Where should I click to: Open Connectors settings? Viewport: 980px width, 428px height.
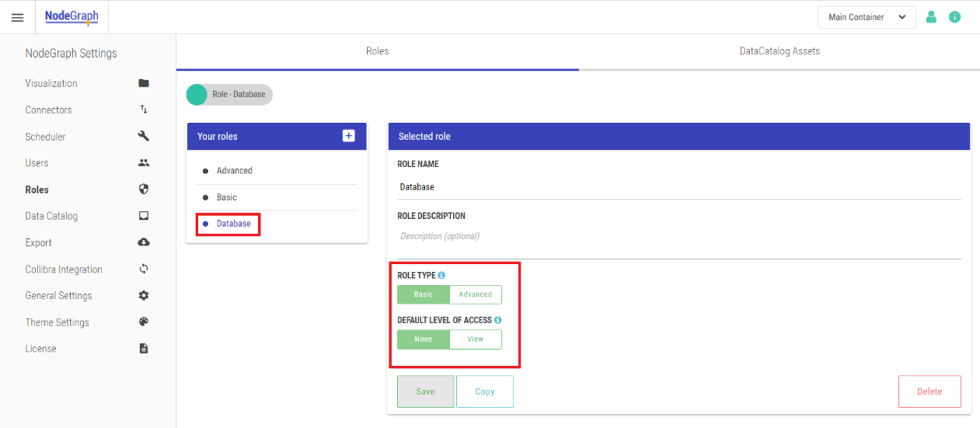click(x=48, y=110)
